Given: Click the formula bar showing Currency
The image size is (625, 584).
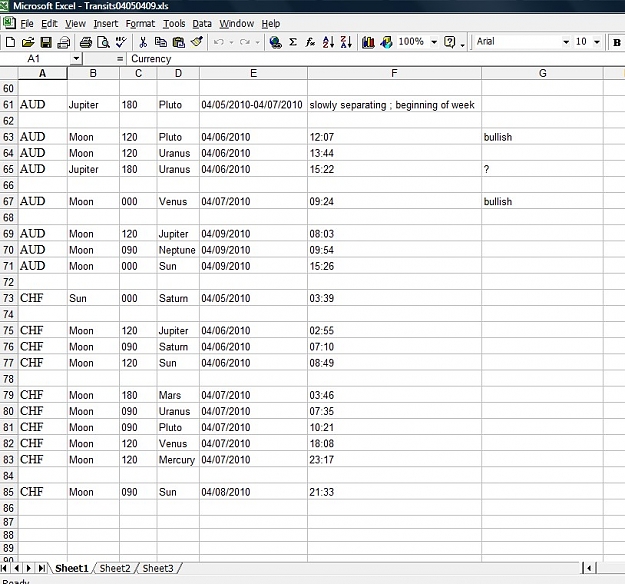Looking at the screenshot, I should pos(375,59).
